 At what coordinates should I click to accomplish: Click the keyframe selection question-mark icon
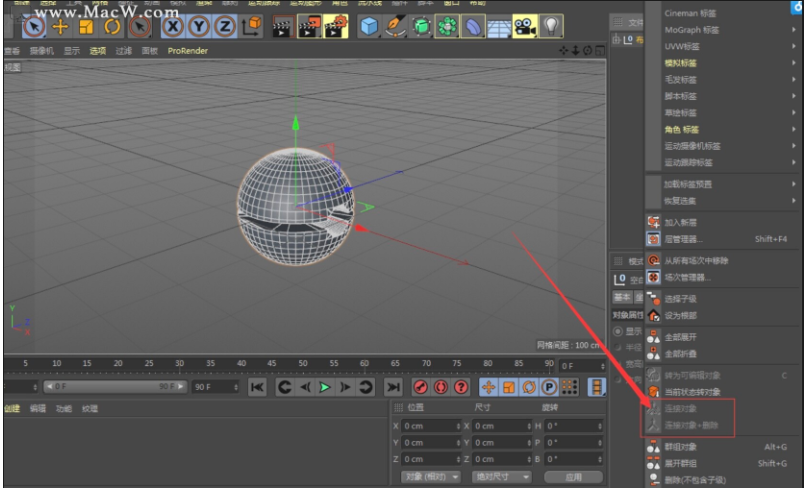coord(461,387)
